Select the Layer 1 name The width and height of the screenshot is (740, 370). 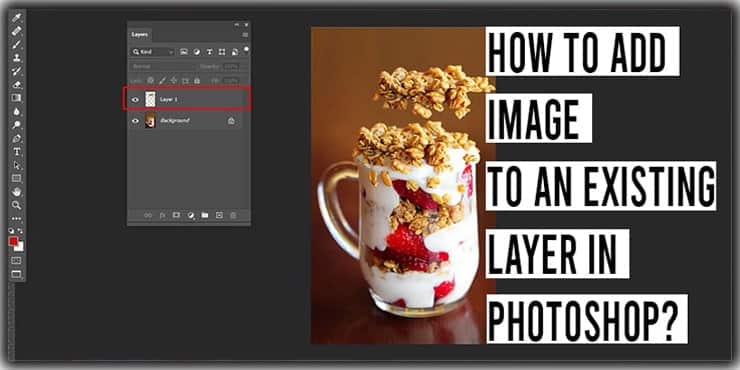[169, 100]
